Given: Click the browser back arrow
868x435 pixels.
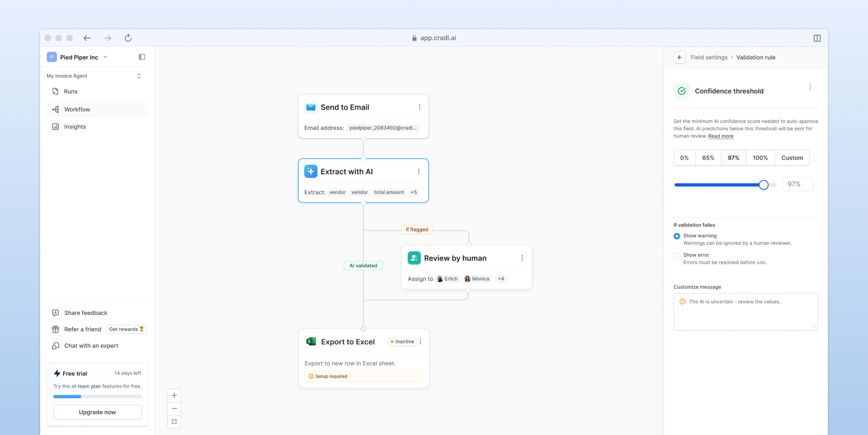Looking at the screenshot, I should pos(87,38).
